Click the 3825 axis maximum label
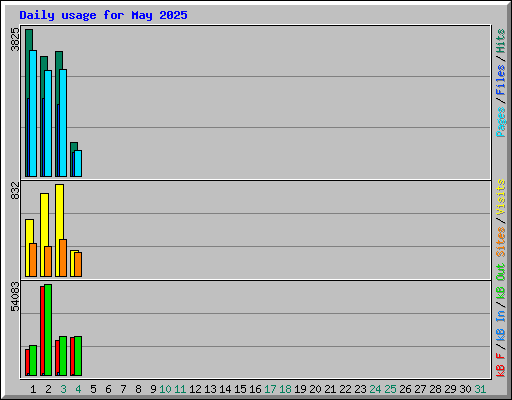 15,39
